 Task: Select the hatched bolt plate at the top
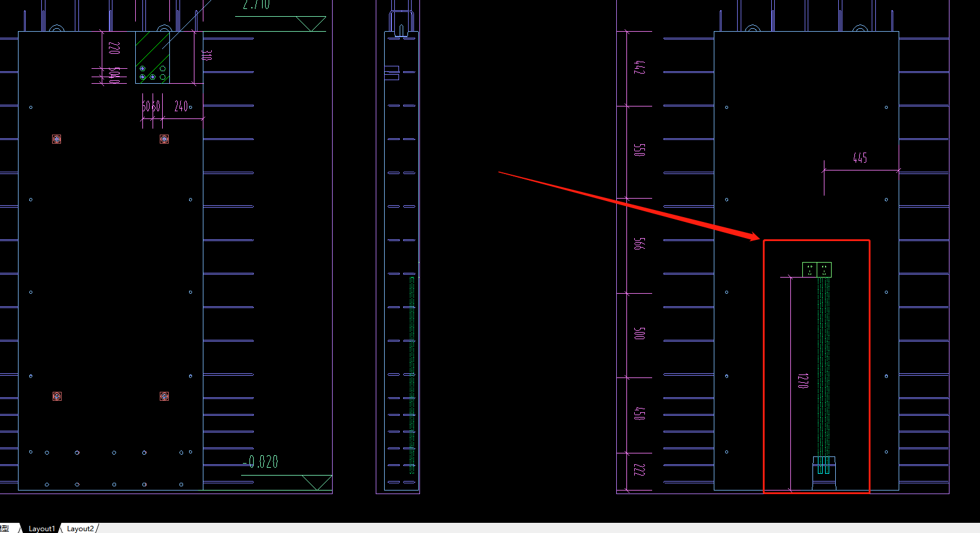click(x=152, y=57)
